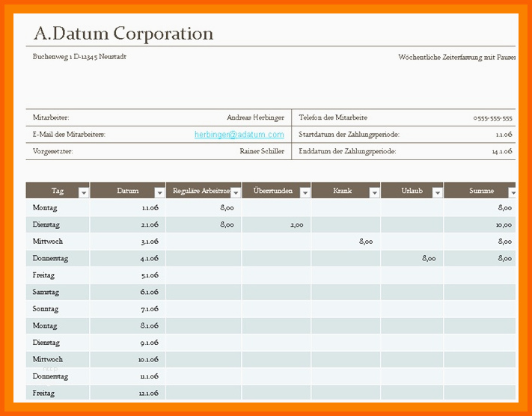Select Mittwoch's Krank value 8,00
The height and width of the screenshot is (416, 532).
(366, 242)
